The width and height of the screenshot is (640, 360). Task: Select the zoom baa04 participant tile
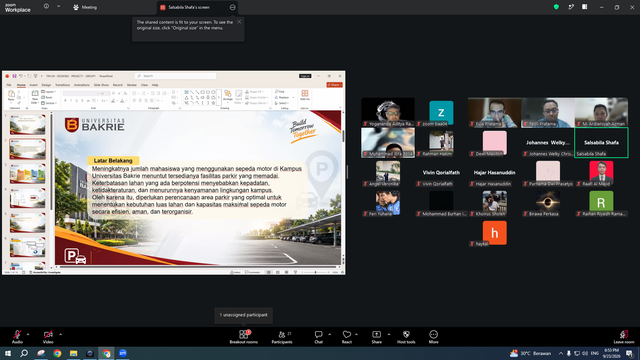pos(441,113)
